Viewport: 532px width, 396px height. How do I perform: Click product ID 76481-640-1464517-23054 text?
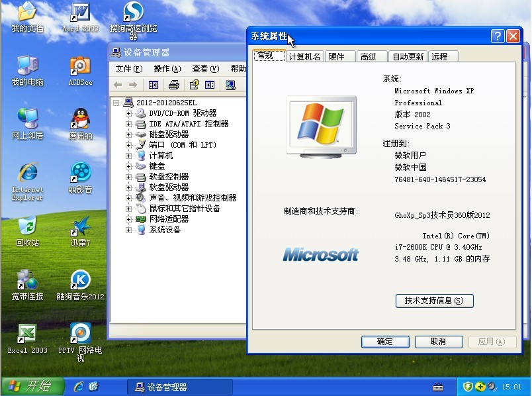click(x=440, y=179)
